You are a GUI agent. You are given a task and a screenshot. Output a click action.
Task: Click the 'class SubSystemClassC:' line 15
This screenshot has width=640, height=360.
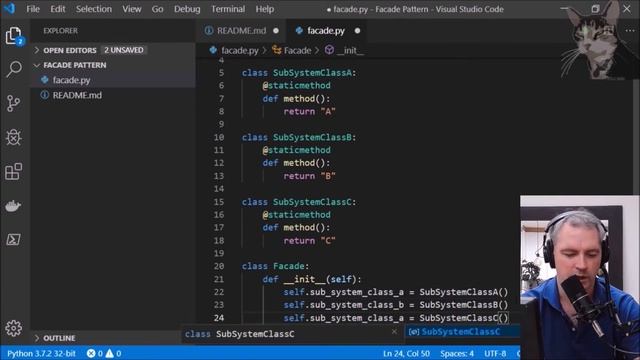pyautogui.click(x=299, y=202)
